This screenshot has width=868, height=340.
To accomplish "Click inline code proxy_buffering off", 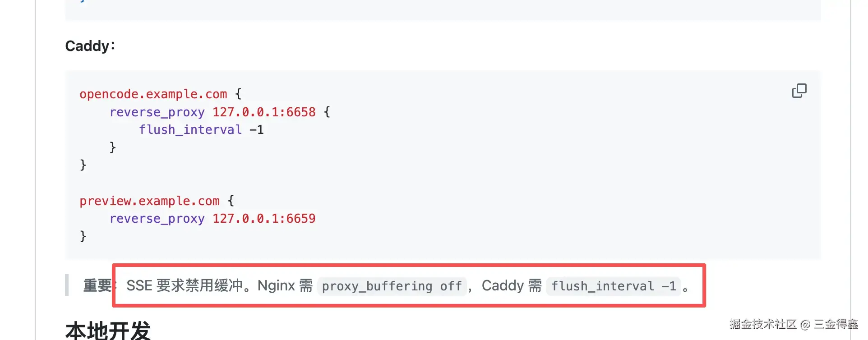I will 392,286.
